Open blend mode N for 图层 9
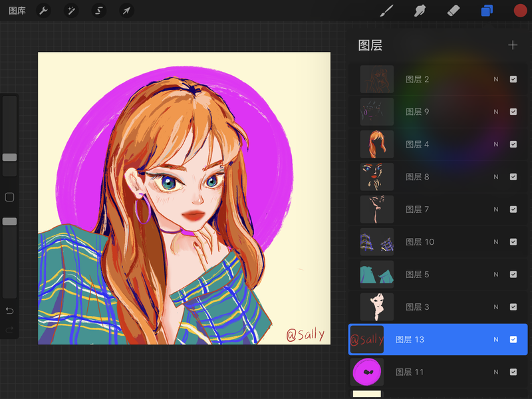 [x=496, y=112]
